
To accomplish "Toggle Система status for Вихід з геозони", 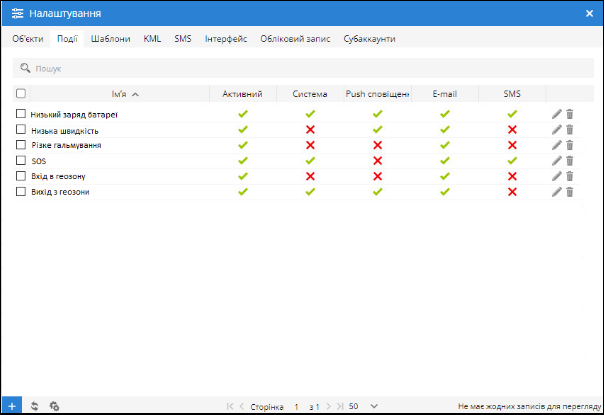I will tap(310, 192).
